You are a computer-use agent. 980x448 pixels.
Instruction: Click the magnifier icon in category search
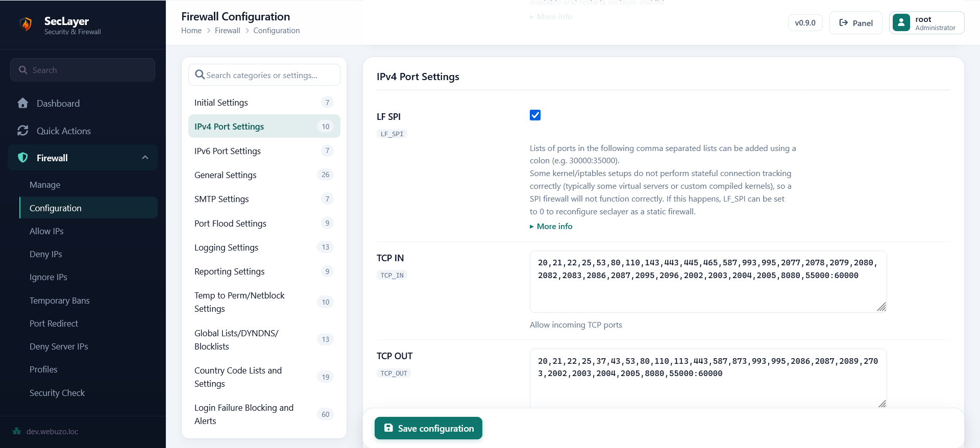(x=200, y=74)
